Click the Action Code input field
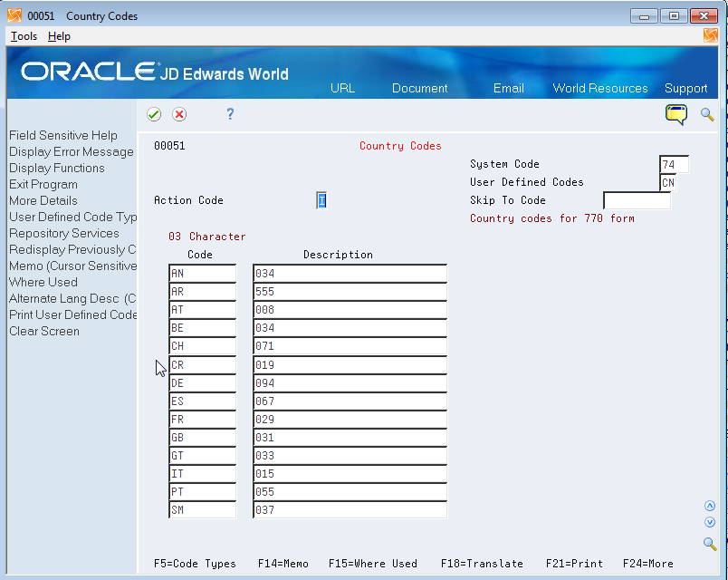Viewport: 728px width, 580px height. coord(321,201)
